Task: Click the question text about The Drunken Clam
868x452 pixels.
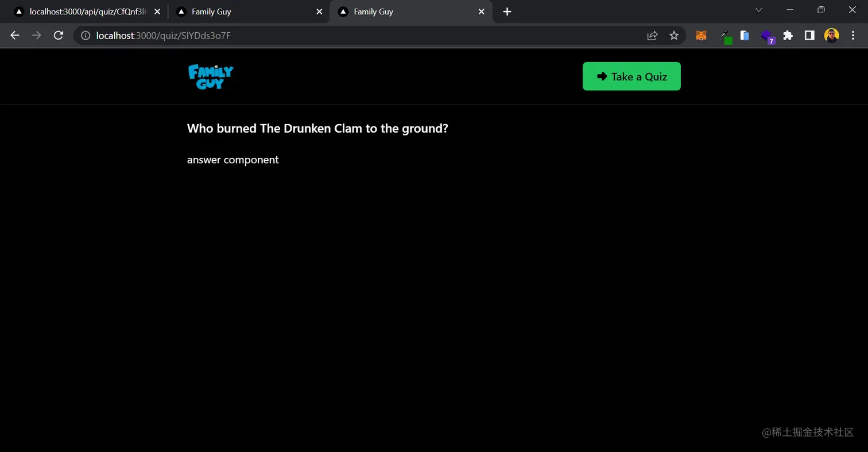Action: (x=317, y=128)
